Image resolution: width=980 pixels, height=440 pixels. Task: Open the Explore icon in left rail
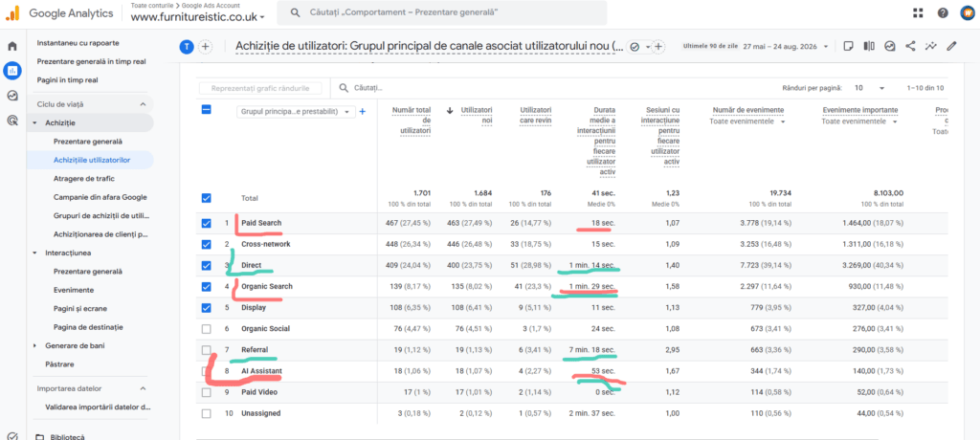[x=12, y=96]
